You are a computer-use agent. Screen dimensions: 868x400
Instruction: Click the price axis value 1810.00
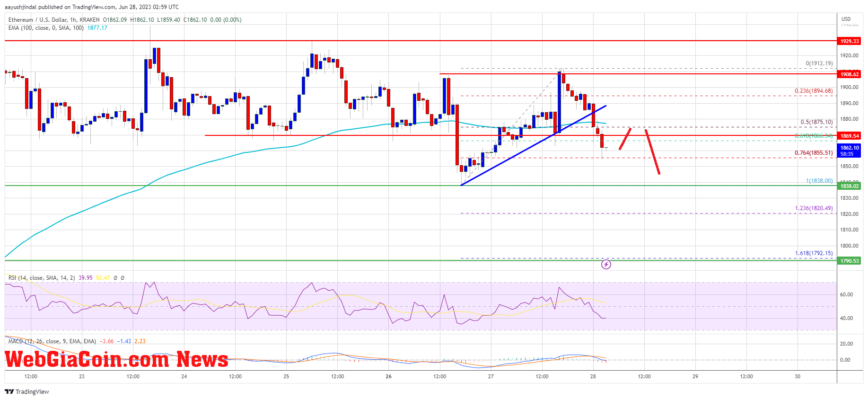[x=850, y=230]
